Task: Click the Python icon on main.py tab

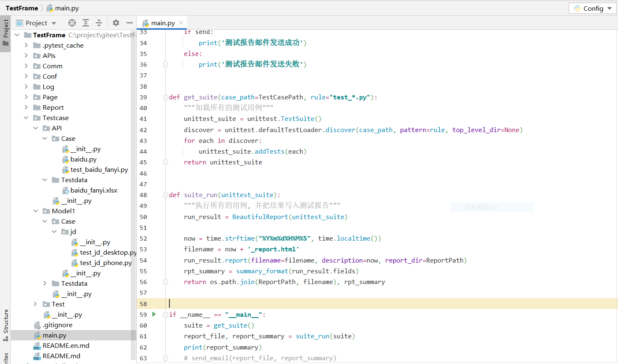Action: [x=145, y=23]
